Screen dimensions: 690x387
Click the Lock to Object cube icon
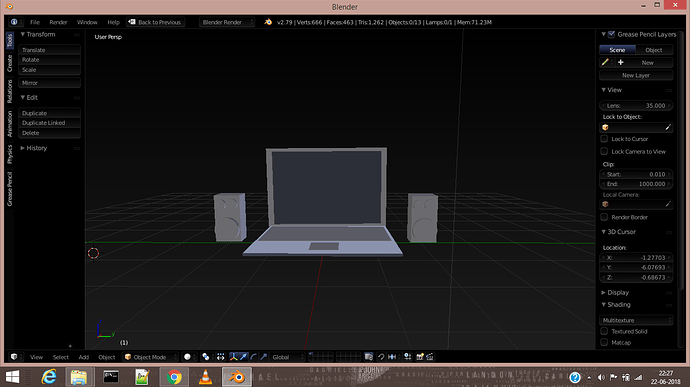click(605, 127)
